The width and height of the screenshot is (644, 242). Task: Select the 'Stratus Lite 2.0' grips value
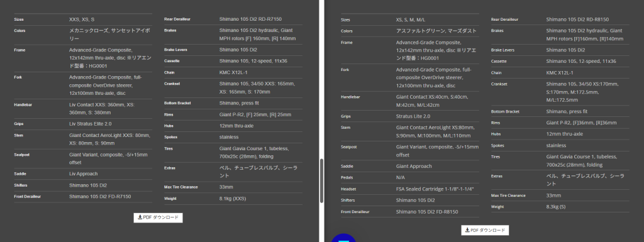413,116
